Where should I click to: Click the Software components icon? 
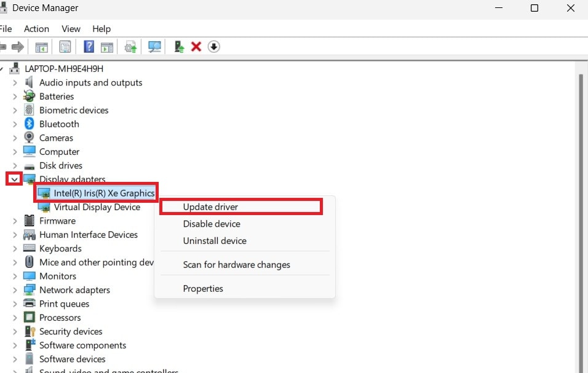point(30,345)
